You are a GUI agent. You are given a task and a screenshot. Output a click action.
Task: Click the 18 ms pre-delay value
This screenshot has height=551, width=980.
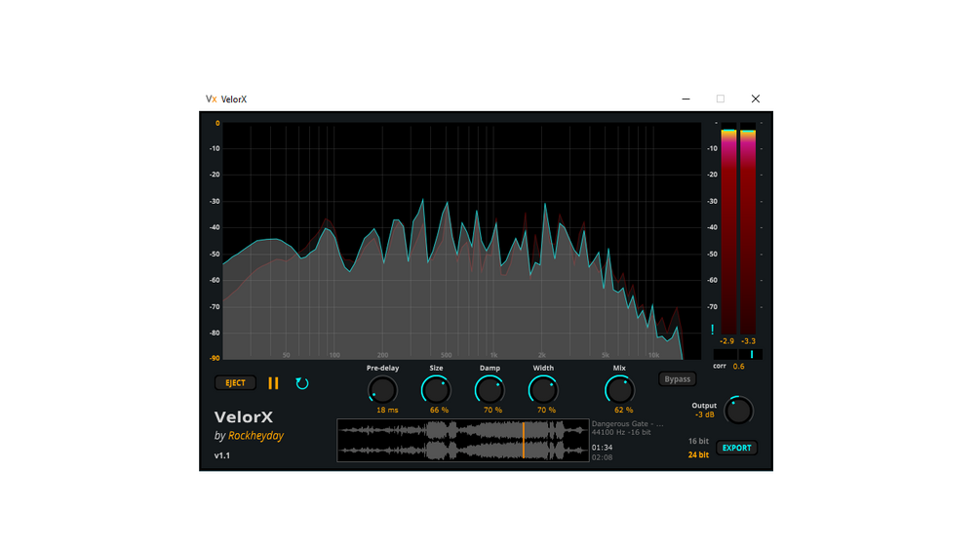(x=387, y=410)
